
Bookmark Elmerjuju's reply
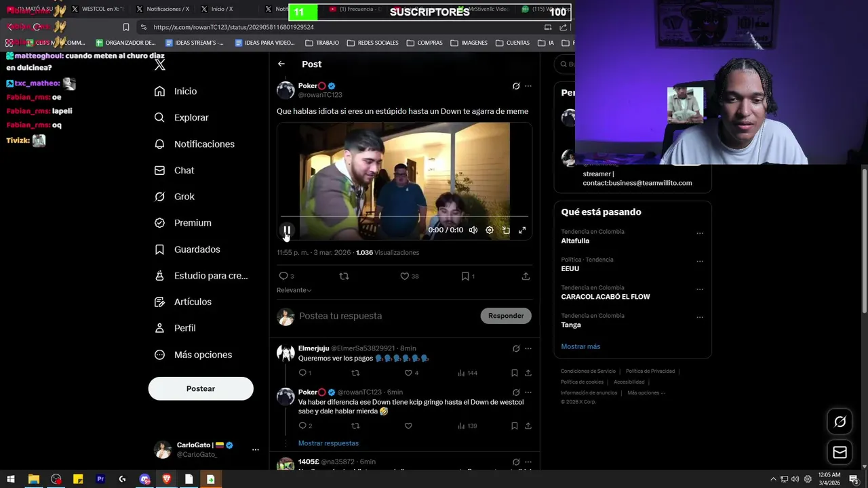click(515, 373)
